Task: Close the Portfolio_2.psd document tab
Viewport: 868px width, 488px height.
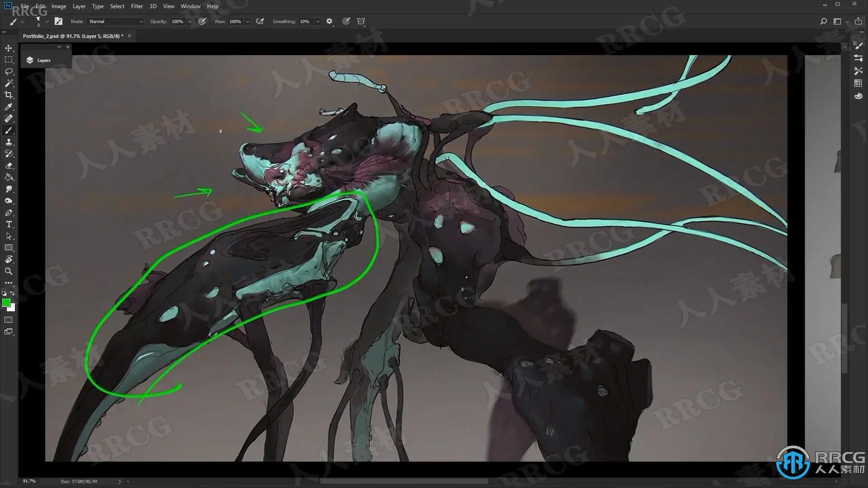Action: click(129, 36)
